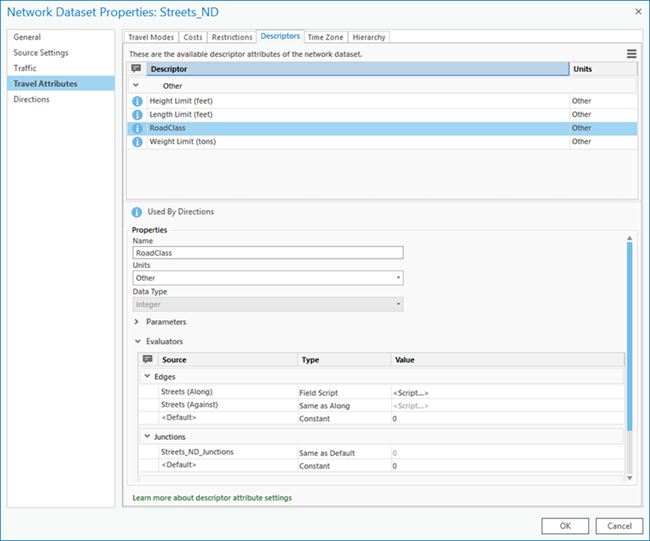Switch to the Hierarchy tab
650x541 pixels.
click(368, 37)
